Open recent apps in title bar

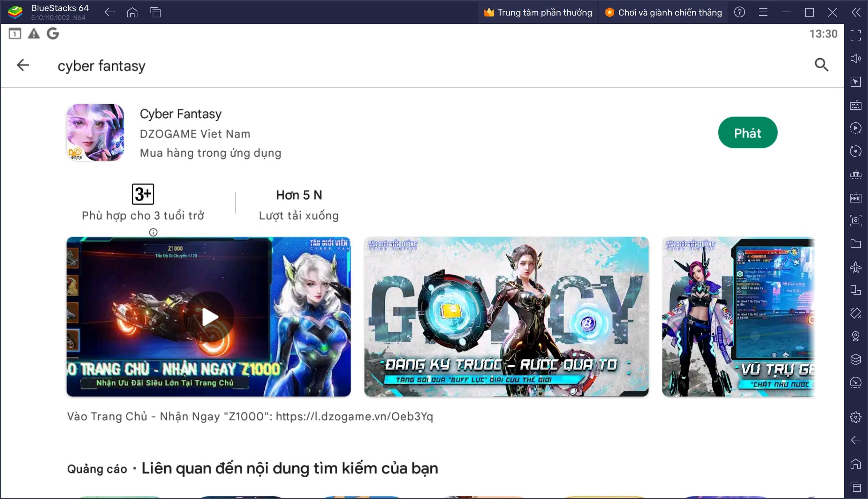(156, 12)
